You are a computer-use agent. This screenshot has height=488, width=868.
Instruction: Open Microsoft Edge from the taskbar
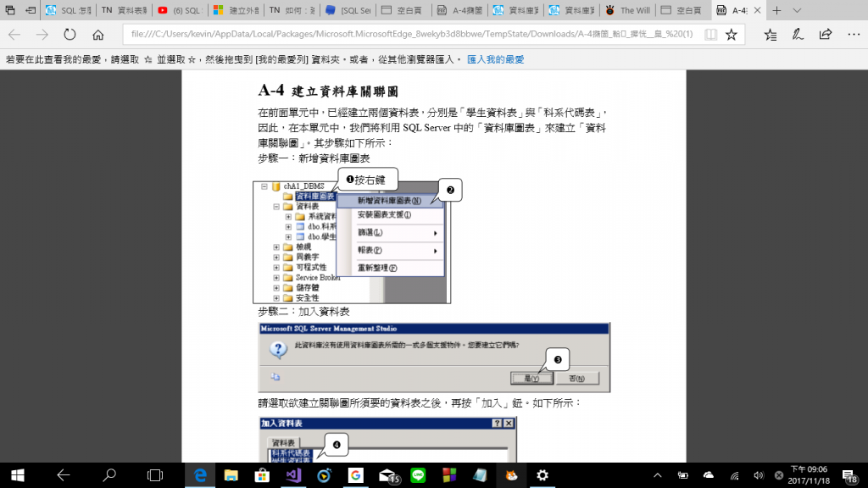200,475
